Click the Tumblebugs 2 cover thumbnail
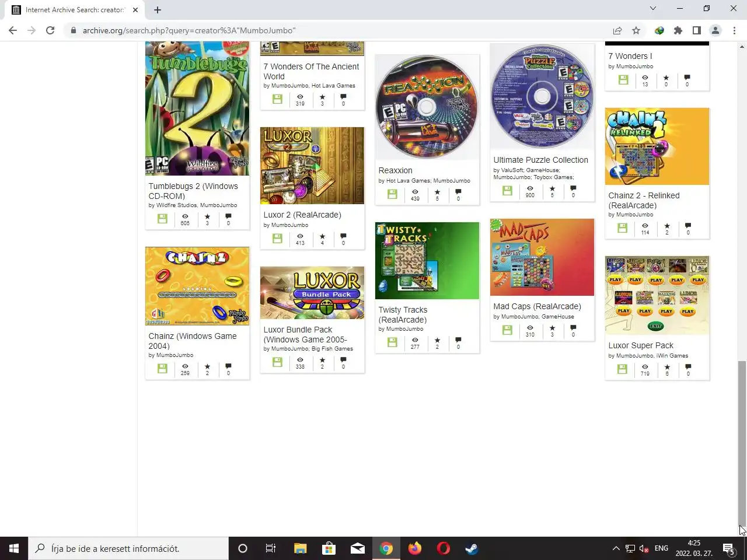The width and height of the screenshot is (747, 560). pyautogui.click(x=197, y=108)
